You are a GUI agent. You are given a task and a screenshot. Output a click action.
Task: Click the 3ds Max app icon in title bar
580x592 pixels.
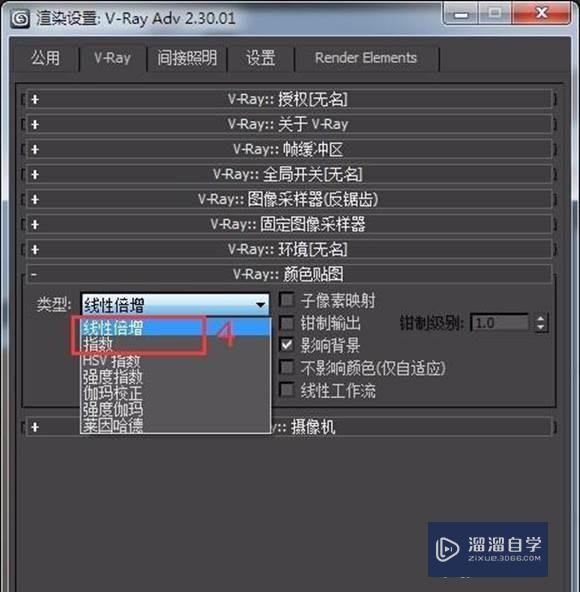click(x=20, y=18)
